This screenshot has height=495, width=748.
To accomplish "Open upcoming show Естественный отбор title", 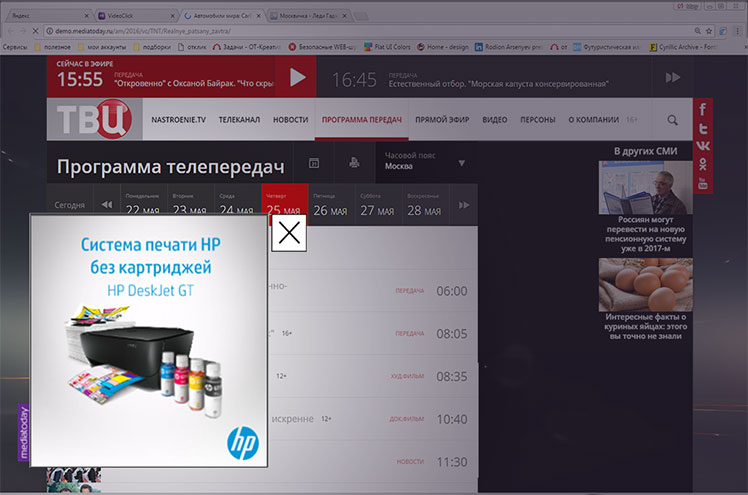I will tap(498, 84).
